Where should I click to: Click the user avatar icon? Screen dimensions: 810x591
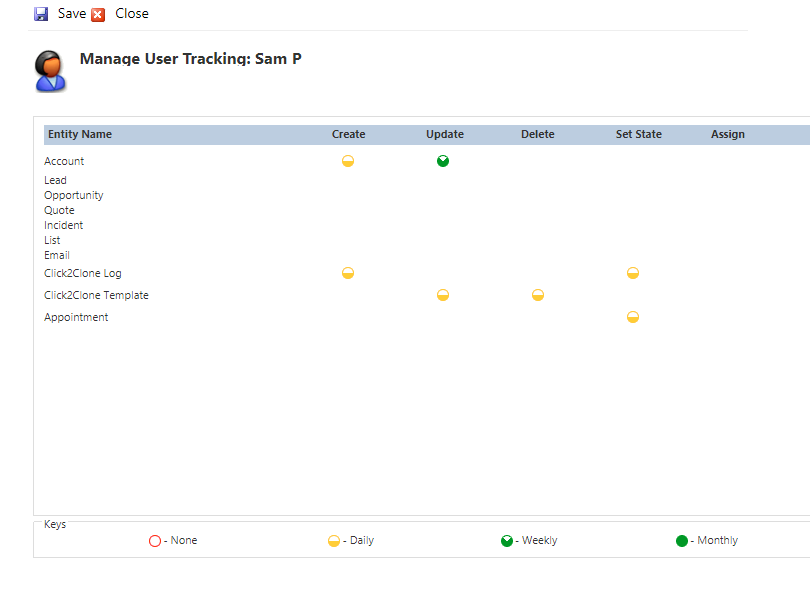coord(50,71)
